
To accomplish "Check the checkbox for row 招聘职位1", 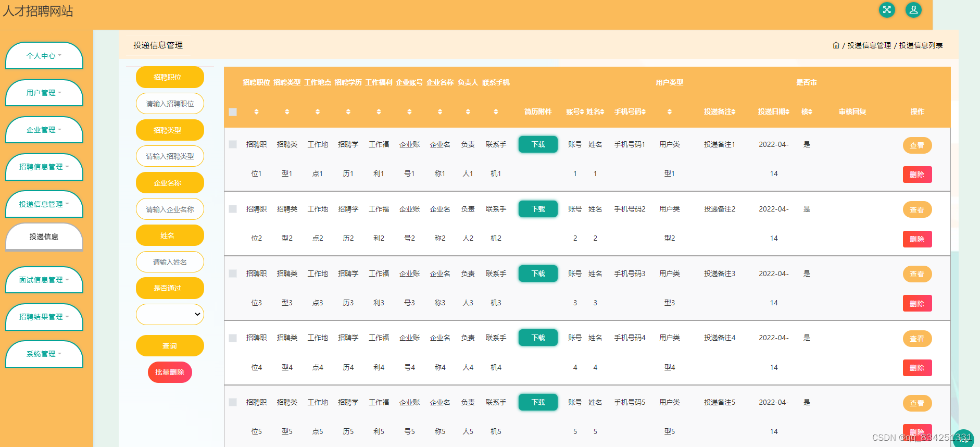I will coord(233,144).
